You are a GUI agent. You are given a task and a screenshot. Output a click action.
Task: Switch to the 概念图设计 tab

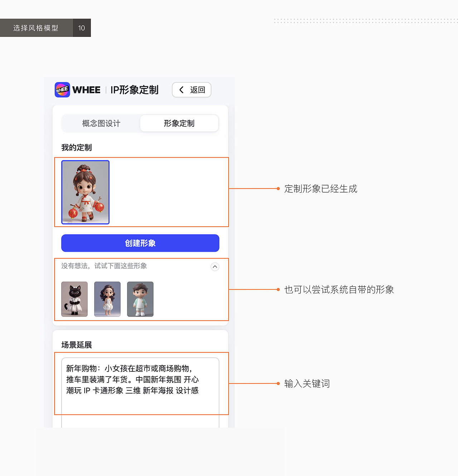pyautogui.click(x=101, y=123)
